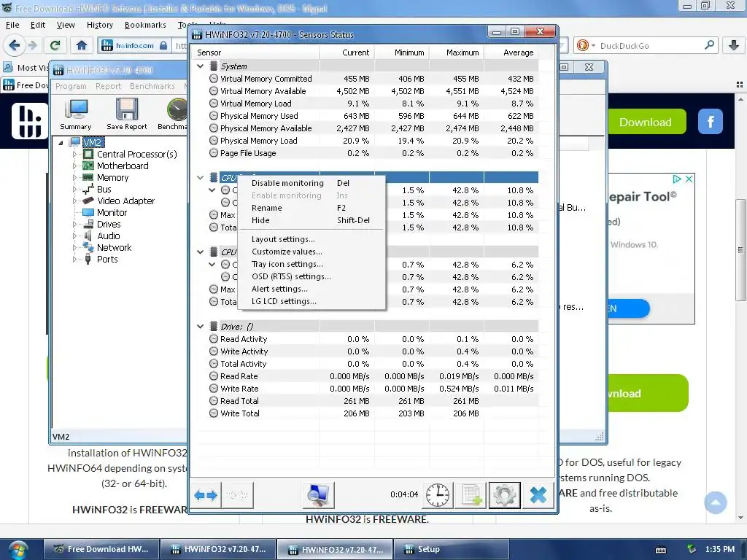Image resolution: width=747 pixels, height=560 pixels.
Task: Select Disable monitoring in context menu
Action: (311, 183)
